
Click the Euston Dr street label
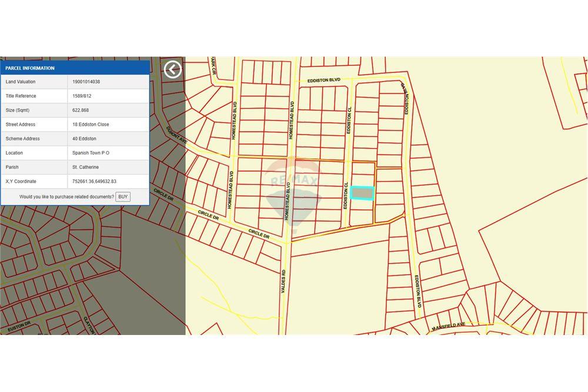click(19, 324)
